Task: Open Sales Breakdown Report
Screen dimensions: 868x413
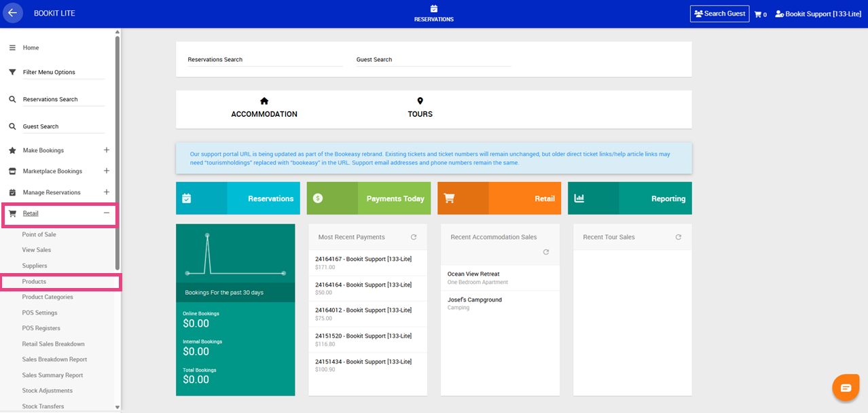Action: [x=54, y=359]
